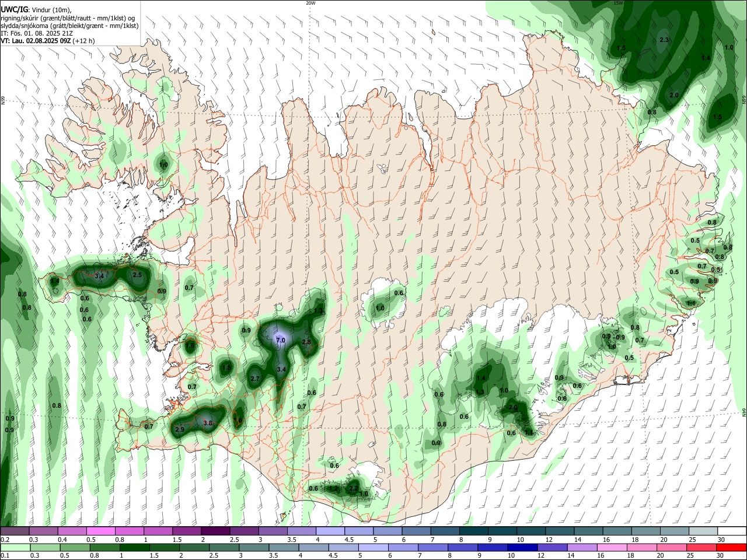
Task: Pick the darkest purple 2 snow legend swatch
Action: [x=215, y=531]
